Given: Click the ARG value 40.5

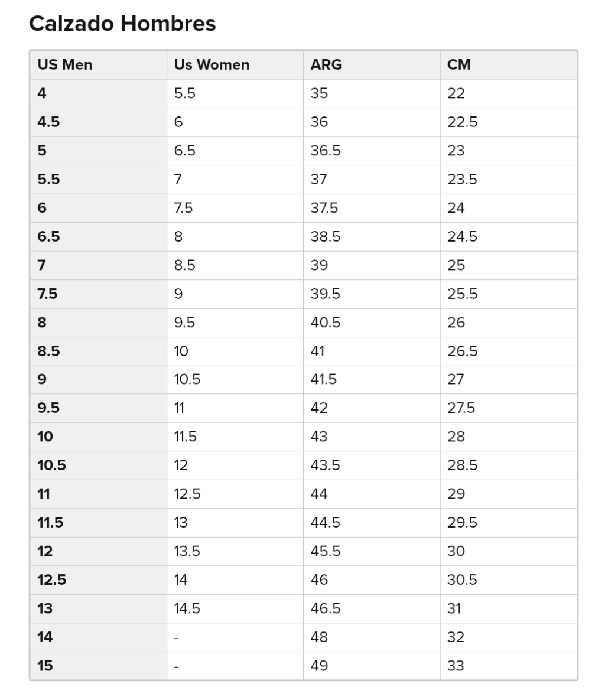Looking at the screenshot, I should [x=326, y=323].
